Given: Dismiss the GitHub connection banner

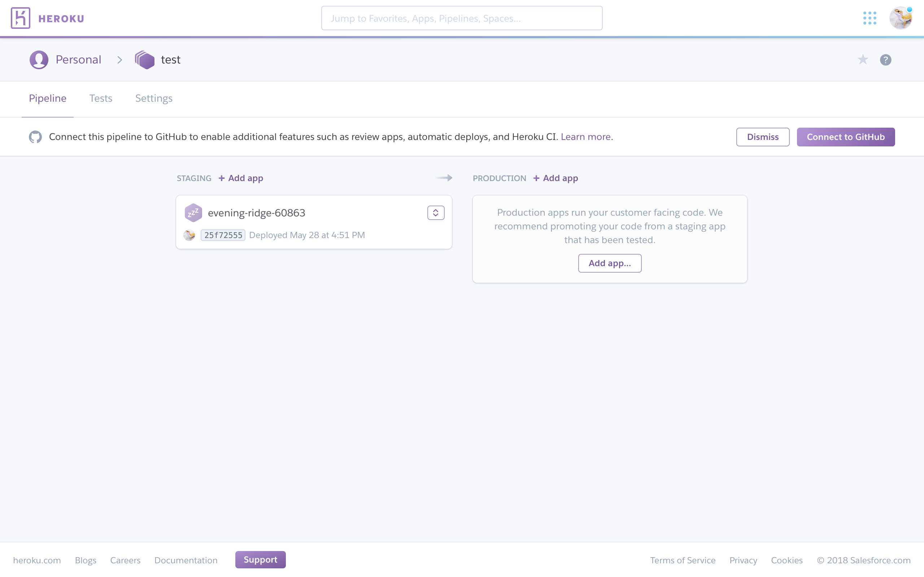Looking at the screenshot, I should 763,137.
